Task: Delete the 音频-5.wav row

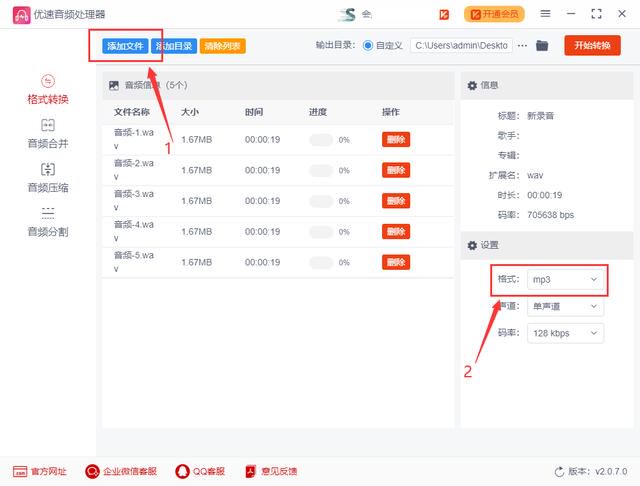Action: tap(396, 262)
